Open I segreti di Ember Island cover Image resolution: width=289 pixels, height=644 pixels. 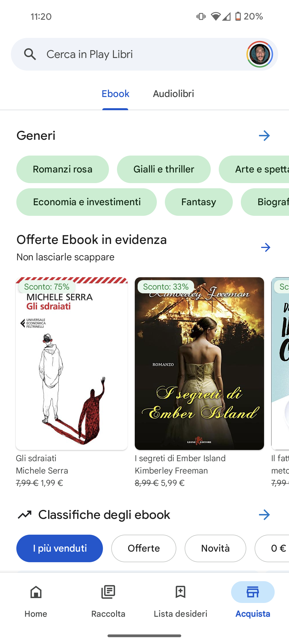coord(199,364)
